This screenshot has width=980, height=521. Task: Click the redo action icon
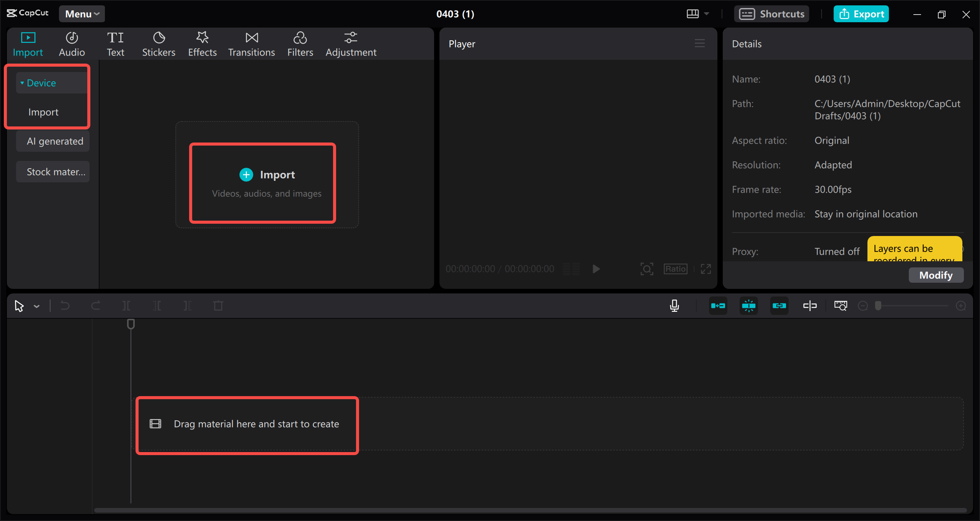[95, 306]
